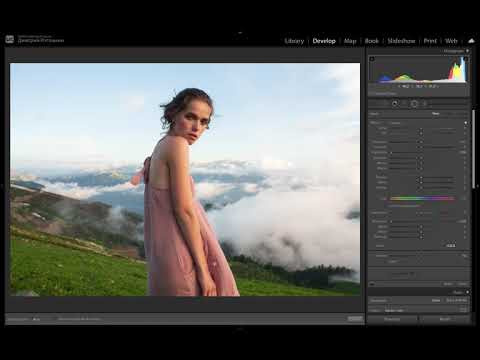Viewport: 480px width, 360px height.
Task: Click the Done button under mask panel
Action: 448,284
